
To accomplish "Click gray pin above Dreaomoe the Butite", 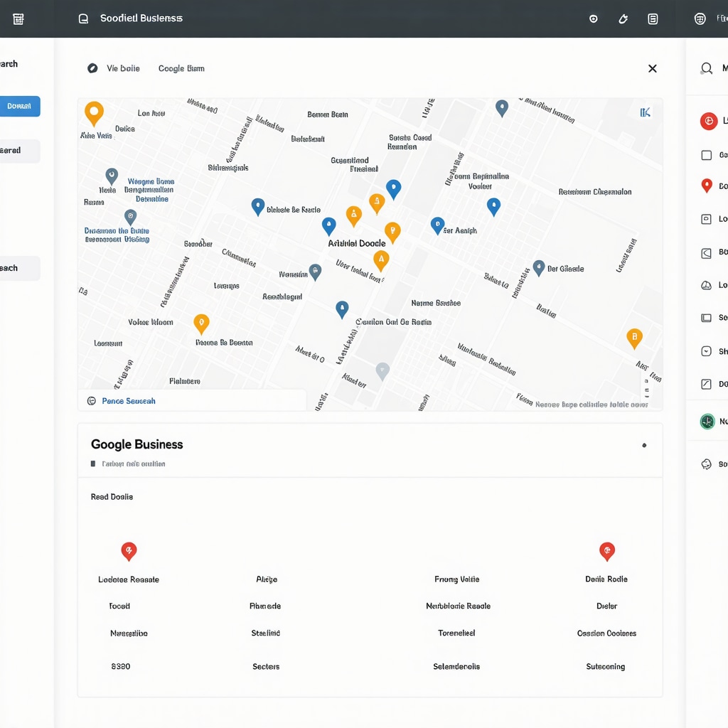I will 131,218.
